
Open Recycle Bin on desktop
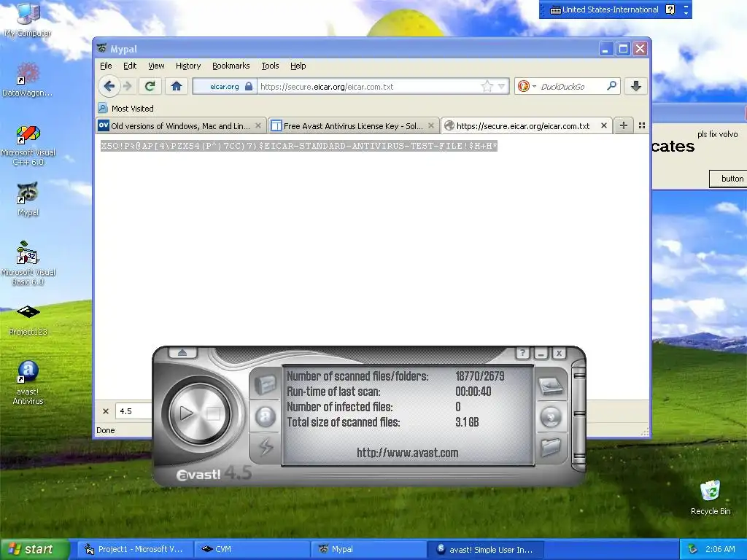711,497
